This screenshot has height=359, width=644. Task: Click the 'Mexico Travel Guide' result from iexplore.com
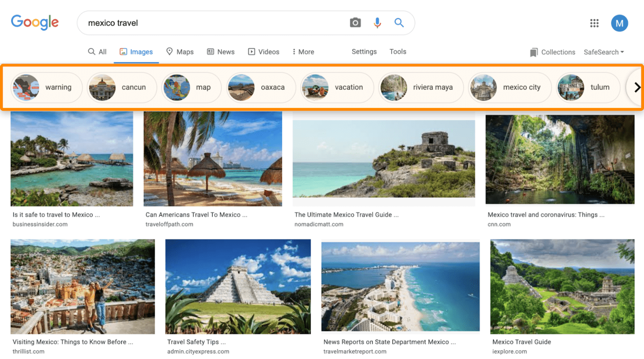(x=522, y=342)
